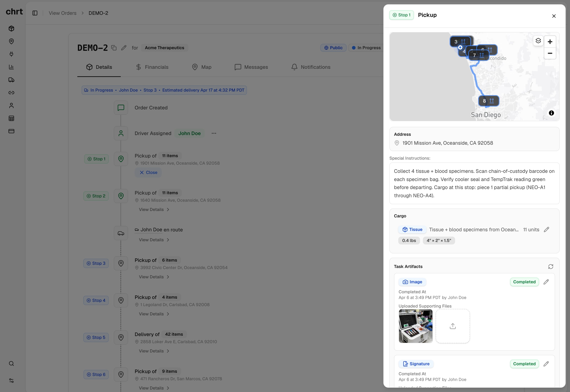
Task: Switch to the Notifications tab
Action: tap(311, 67)
